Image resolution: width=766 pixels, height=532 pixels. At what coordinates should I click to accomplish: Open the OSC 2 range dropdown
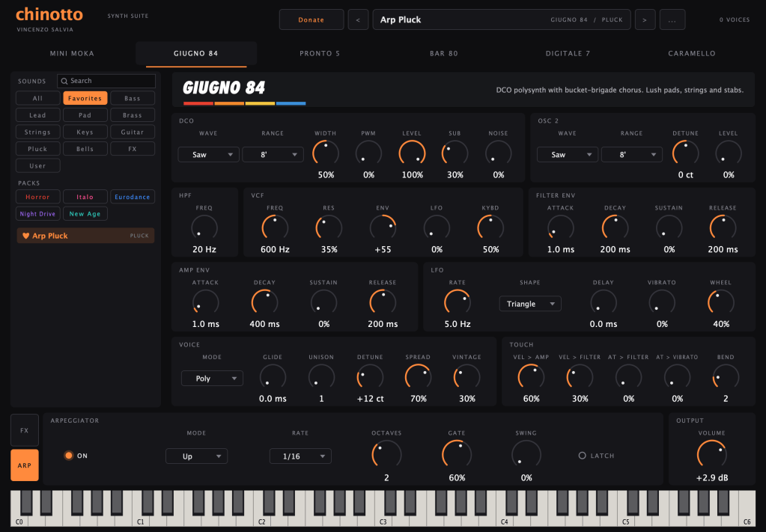[632, 155]
